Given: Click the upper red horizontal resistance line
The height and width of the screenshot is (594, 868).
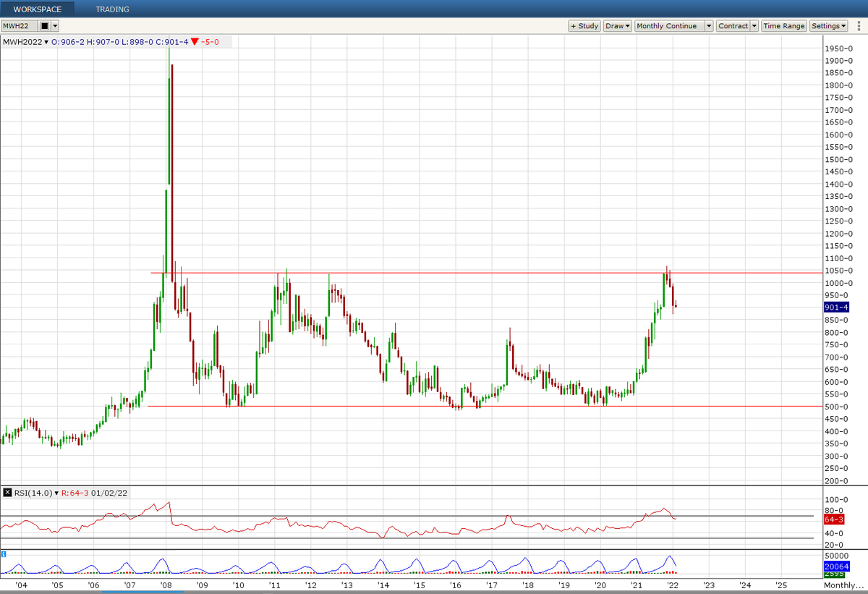Looking at the screenshot, I should [486, 273].
